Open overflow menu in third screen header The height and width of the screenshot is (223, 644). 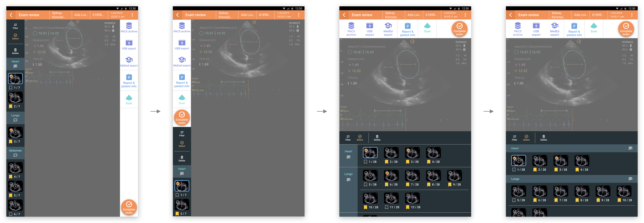pyautogui.click(x=465, y=15)
